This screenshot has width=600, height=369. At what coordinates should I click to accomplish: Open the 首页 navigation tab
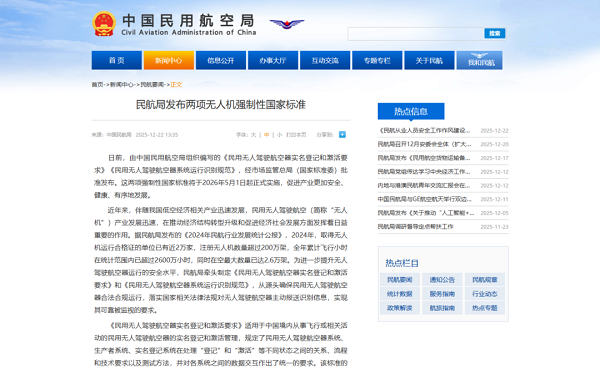click(x=117, y=60)
